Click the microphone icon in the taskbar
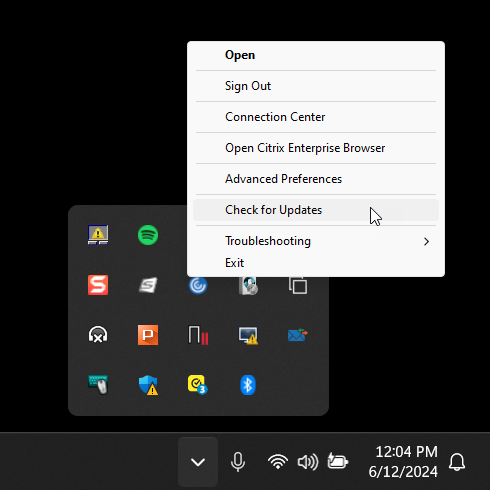490x490 pixels. 238,462
